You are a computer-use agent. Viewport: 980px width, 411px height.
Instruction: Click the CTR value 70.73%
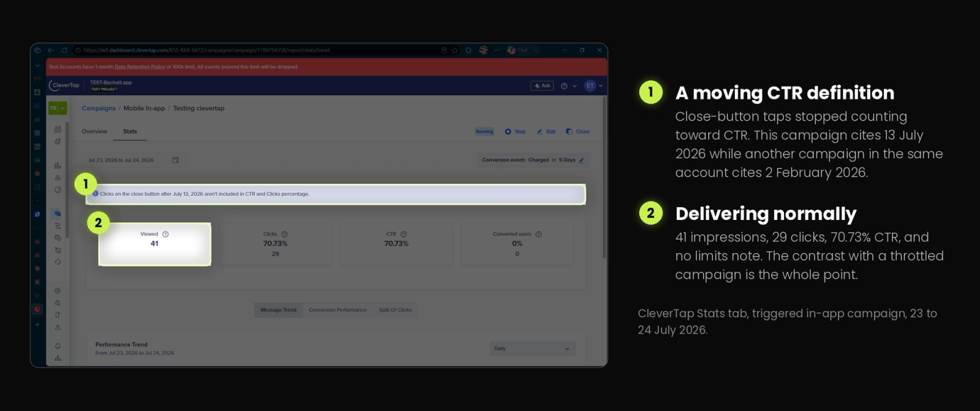click(396, 244)
